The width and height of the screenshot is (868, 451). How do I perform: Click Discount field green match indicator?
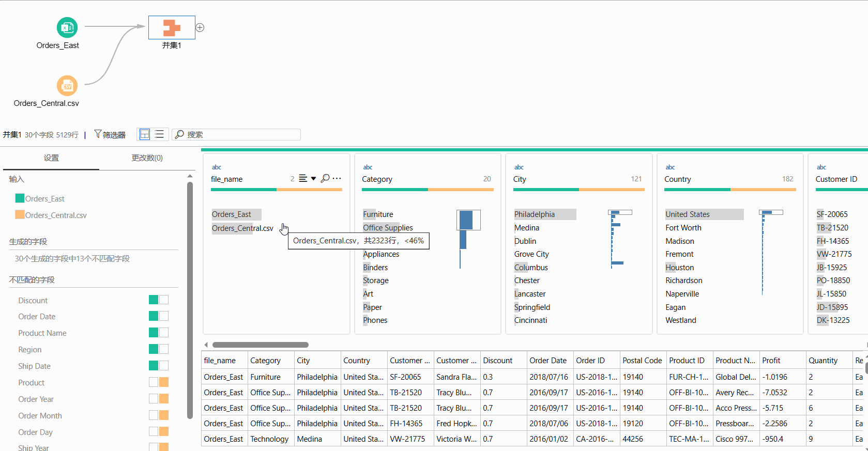click(x=154, y=300)
